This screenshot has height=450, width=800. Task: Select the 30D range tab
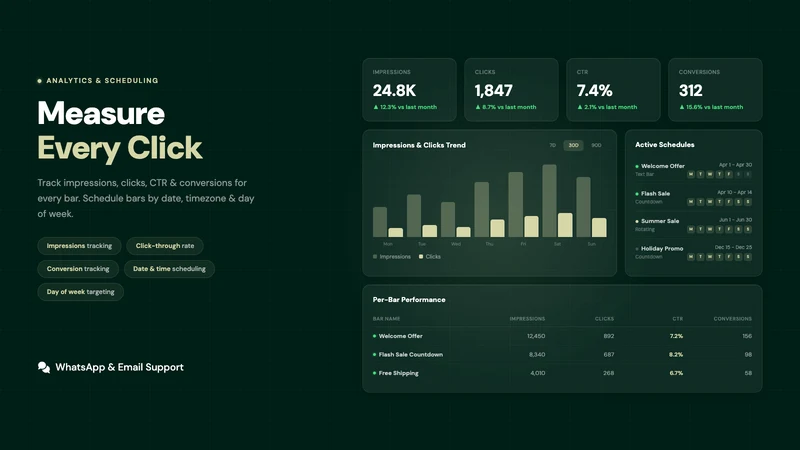573,145
